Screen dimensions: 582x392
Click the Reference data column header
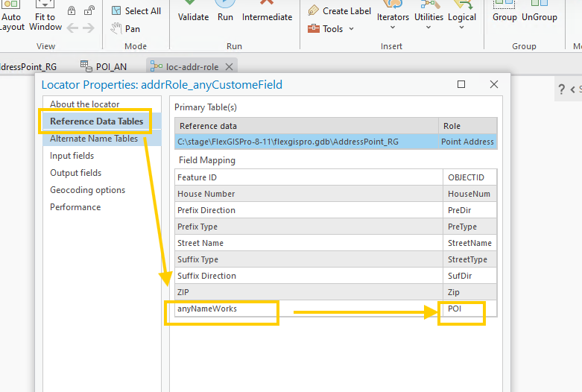pos(306,126)
